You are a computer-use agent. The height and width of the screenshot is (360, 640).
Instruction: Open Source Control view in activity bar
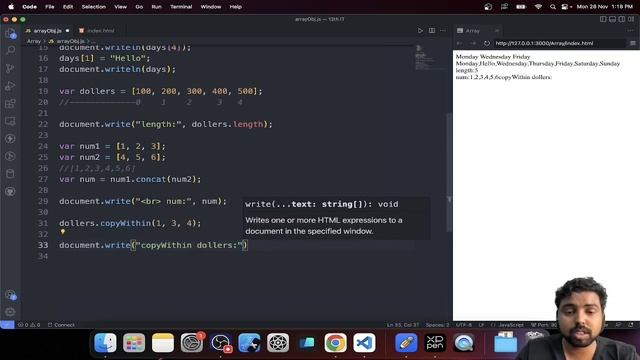[10, 68]
